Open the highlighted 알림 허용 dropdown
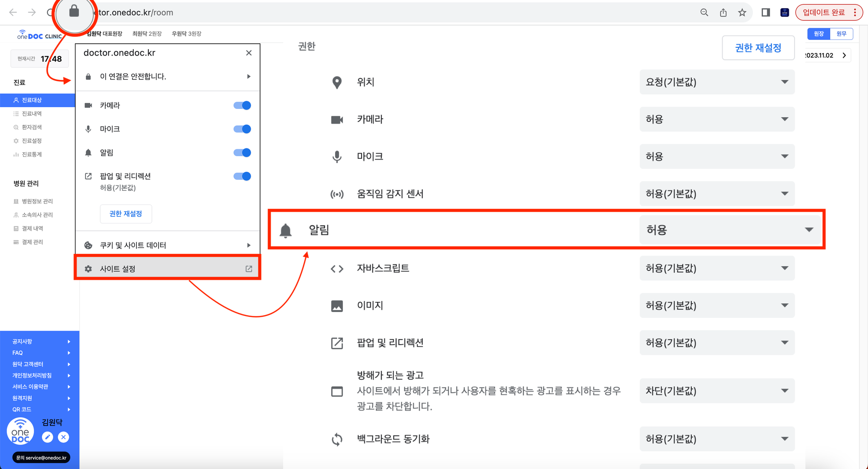Screen dimensions: 868x469 pyautogui.click(x=730, y=230)
